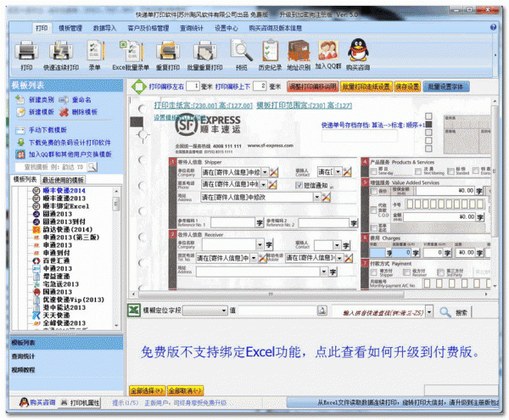Open the 模板定位字段 combo box
The width and height of the screenshot is (509, 420).
[204, 311]
